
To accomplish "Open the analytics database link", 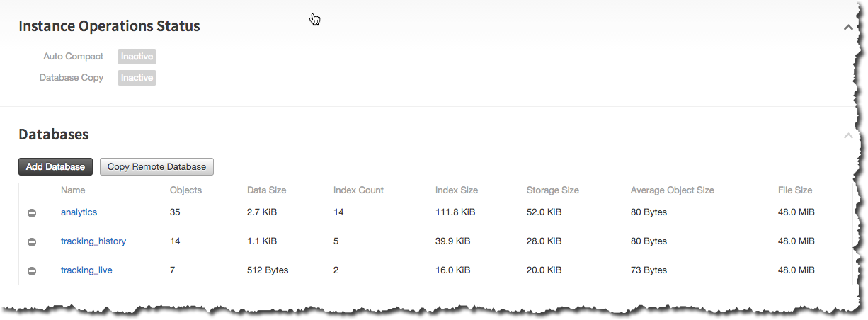I will 79,212.
